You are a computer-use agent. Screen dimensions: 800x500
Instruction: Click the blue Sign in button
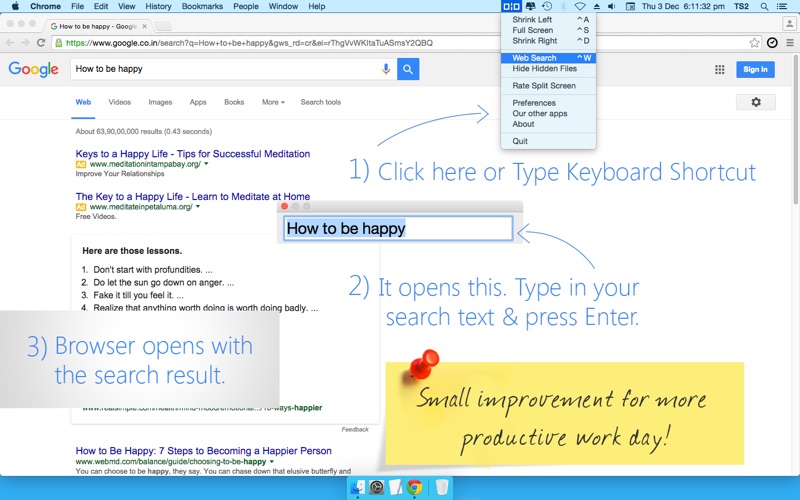755,69
